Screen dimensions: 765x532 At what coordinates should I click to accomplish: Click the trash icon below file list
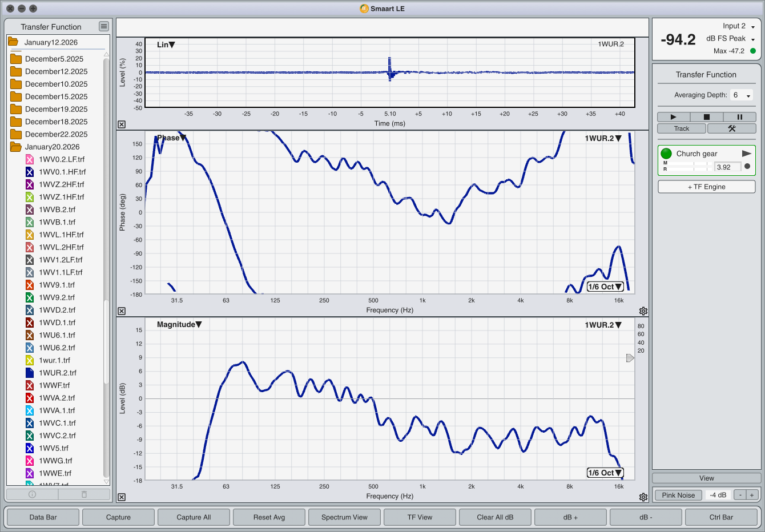coord(84,494)
